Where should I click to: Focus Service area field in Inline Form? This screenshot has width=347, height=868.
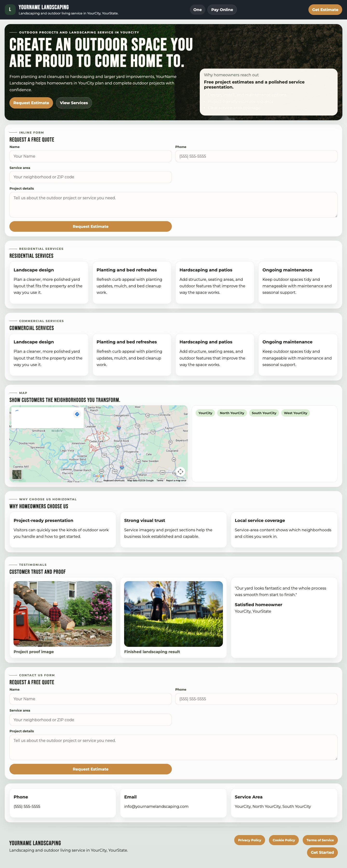[x=90, y=177]
